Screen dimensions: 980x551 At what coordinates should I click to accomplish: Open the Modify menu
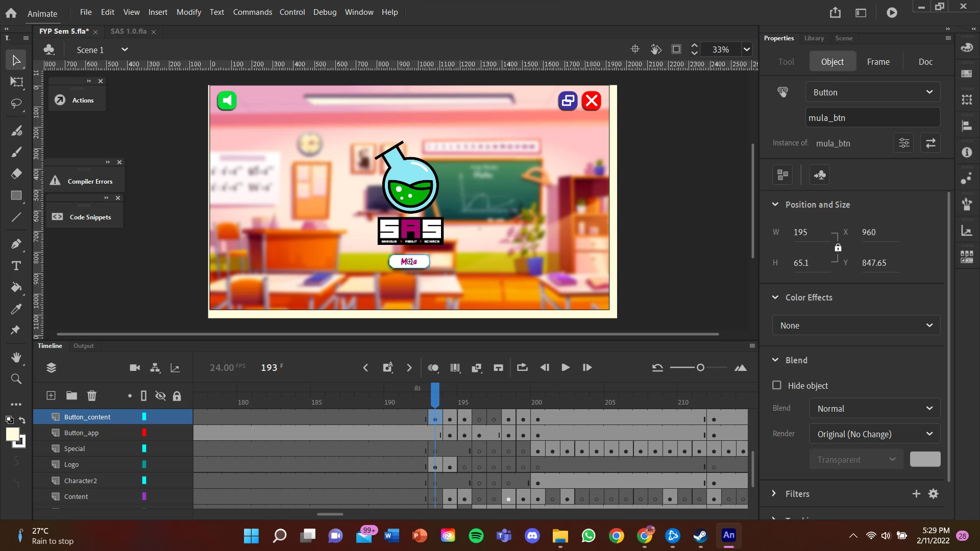click(x=188, y=12)
